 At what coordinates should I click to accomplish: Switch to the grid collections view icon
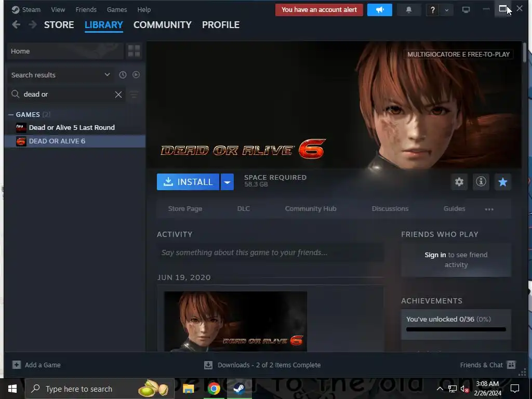134,51
